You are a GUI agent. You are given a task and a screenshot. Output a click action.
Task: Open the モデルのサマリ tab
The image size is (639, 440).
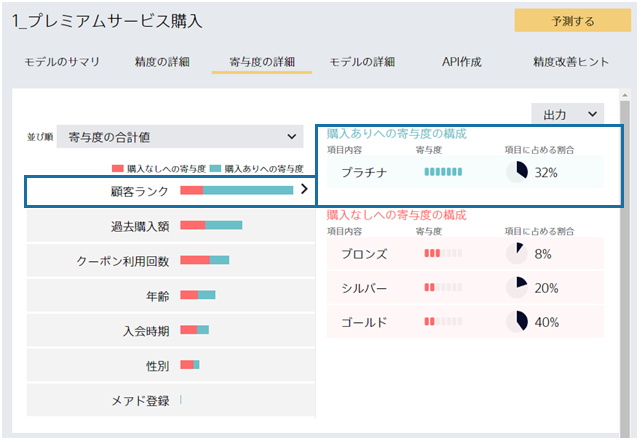tap(62, 62)
